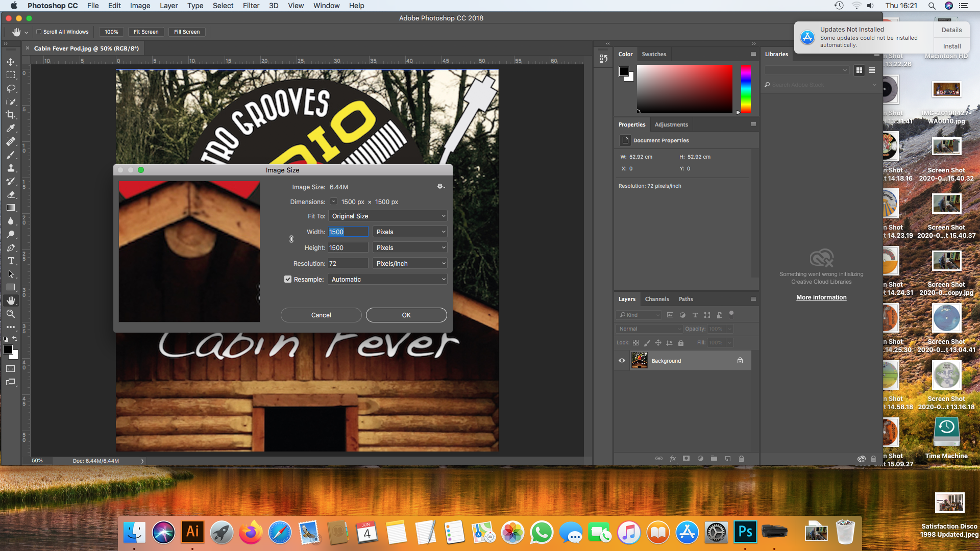Viewport: 980px width, 551px height.
Task: Click the Image Size settings gear icon
Action: tap(440, 187)
